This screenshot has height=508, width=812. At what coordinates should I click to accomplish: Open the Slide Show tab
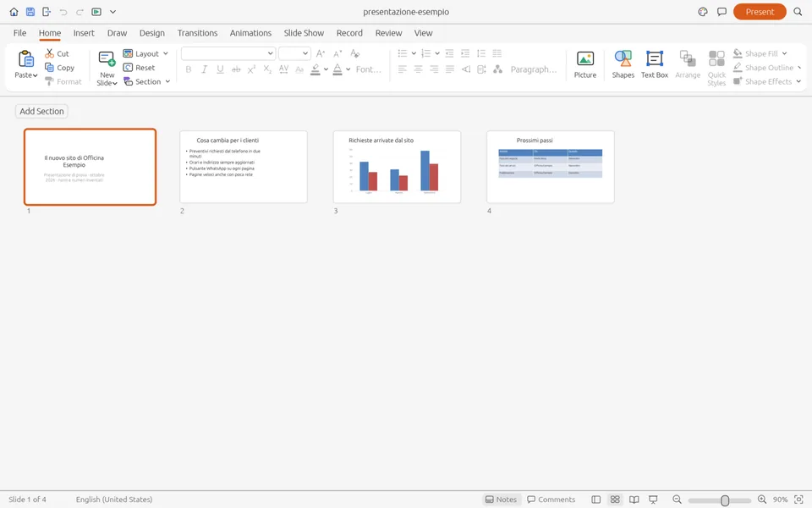tap(304, 33)
